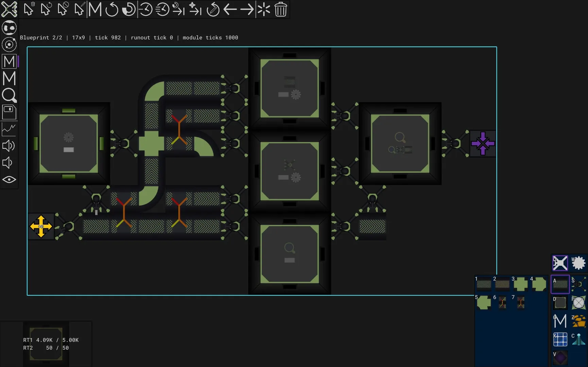This screenshot has height=367, width=588.
Task: Select the cursor-with-trash delete tool
Action: click(29, 9)
